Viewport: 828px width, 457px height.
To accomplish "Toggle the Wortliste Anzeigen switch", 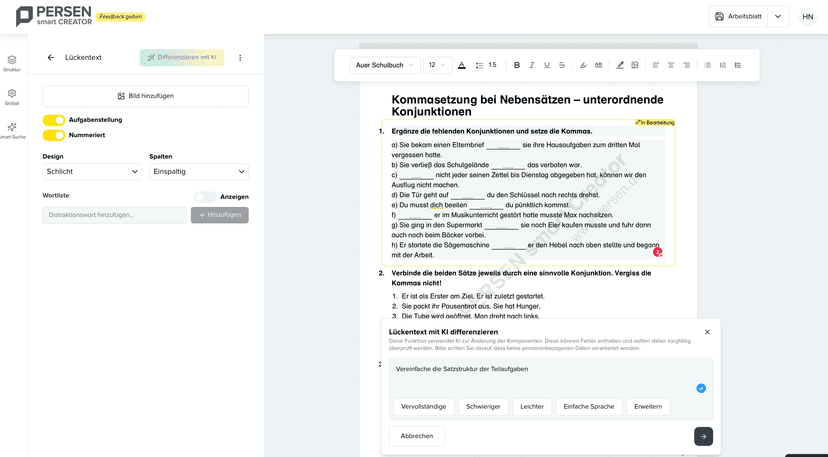I will (x=205, y=197).
